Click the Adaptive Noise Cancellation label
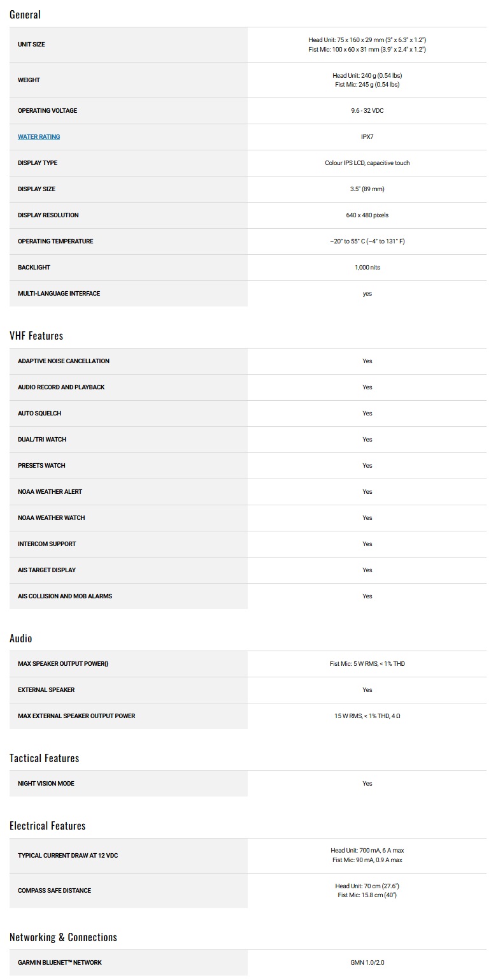 (64, 361)
